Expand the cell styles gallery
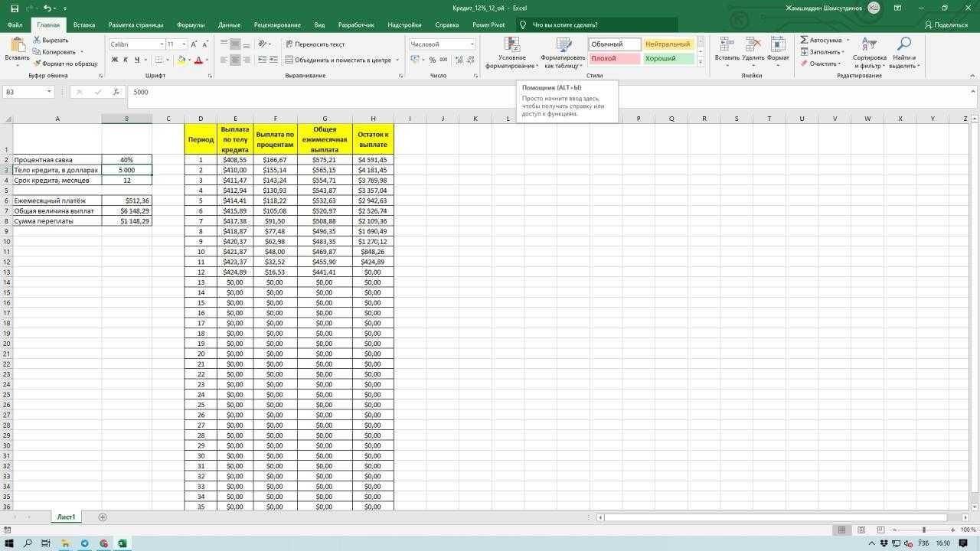This screenshot has height=551, width=980. [x=700, y=62]
